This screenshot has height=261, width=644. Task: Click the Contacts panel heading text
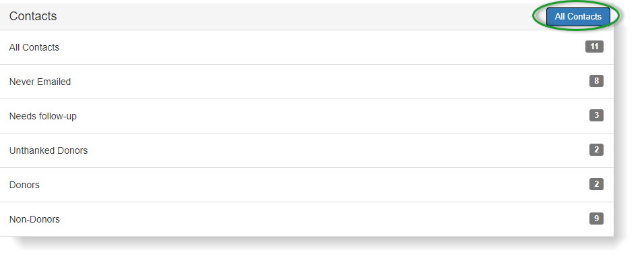(x=33, y=16)
